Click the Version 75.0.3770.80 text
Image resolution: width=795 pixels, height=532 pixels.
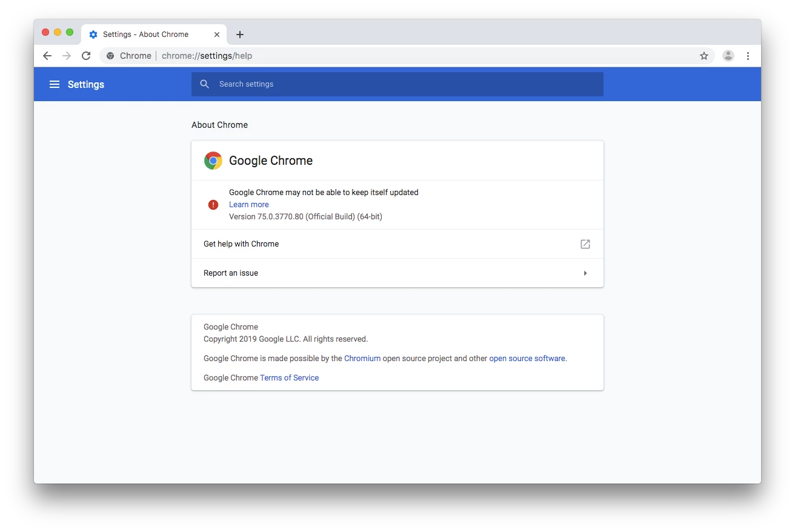[305, 216]
